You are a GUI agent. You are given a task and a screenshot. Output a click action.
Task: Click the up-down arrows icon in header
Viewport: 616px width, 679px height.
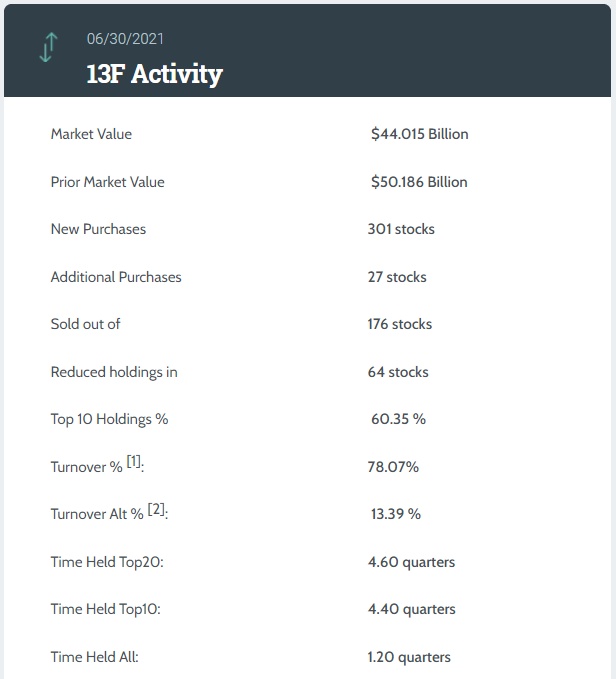[47, 49]
